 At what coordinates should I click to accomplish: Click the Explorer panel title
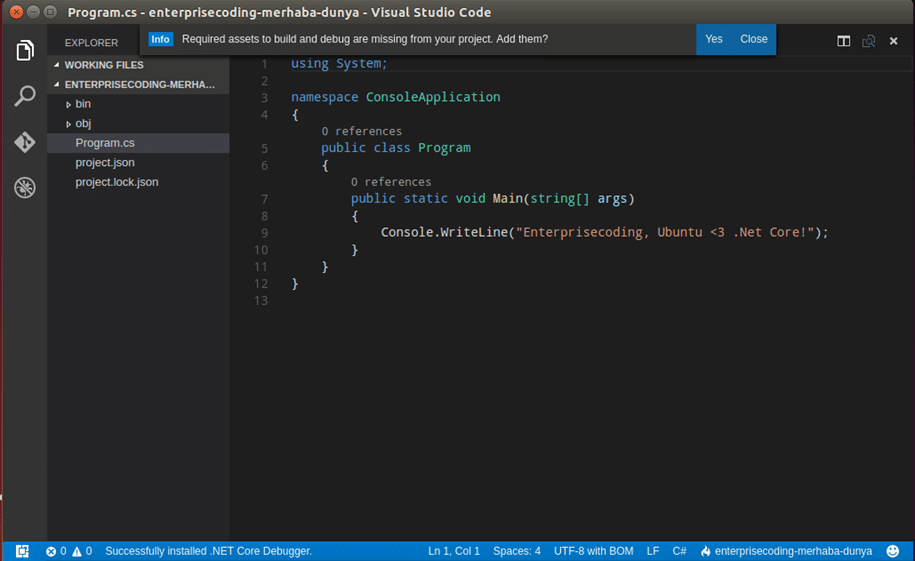tap(91, 43)
